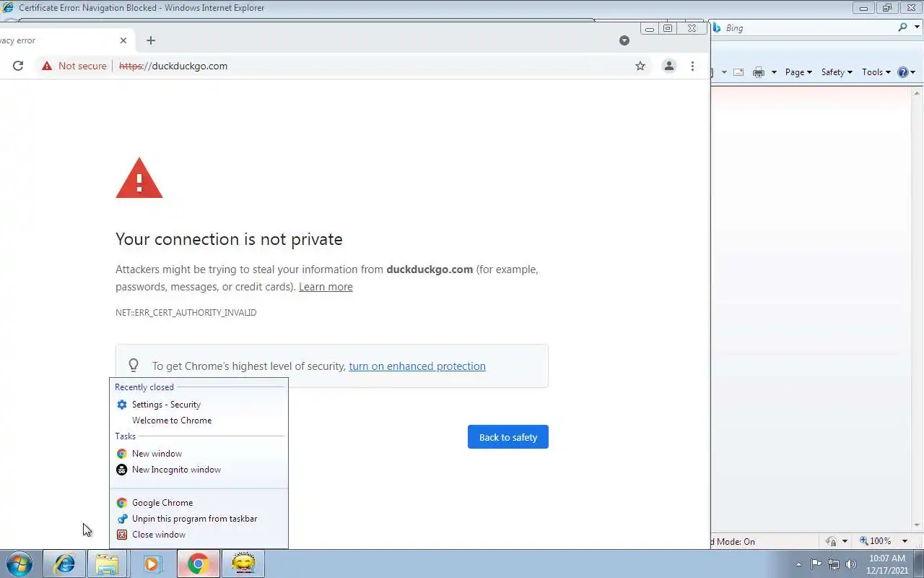Expand the IE security status dropdown arrow
This screenshot has height=578, width=924.
tap(845, 541)
